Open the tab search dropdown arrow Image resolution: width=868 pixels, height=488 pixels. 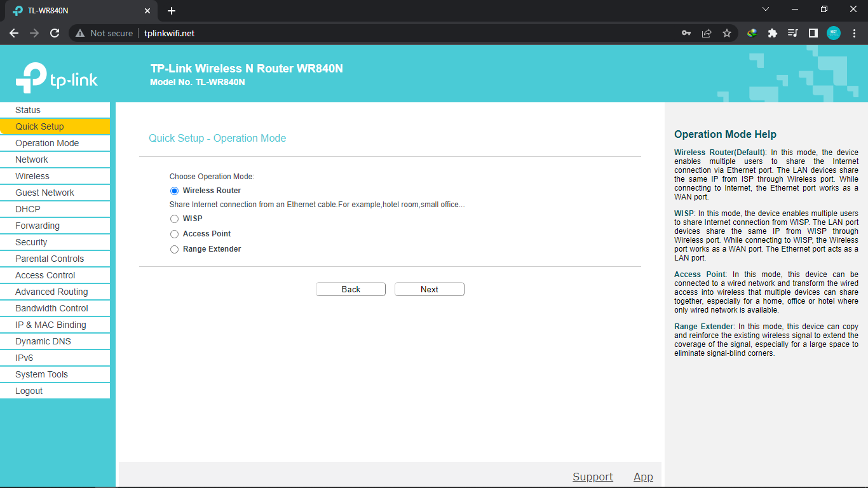pyautogui.click(x=766, y=10)
